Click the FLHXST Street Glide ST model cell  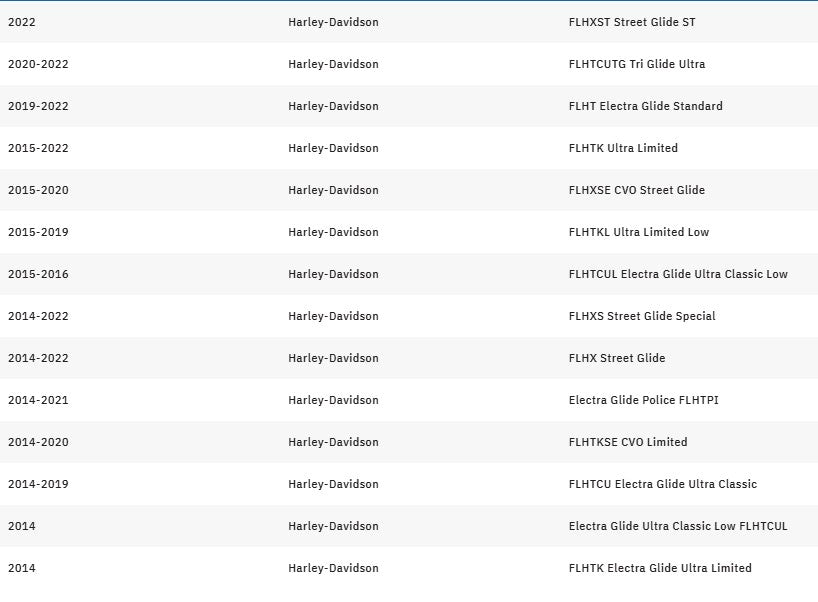(632, 22)
